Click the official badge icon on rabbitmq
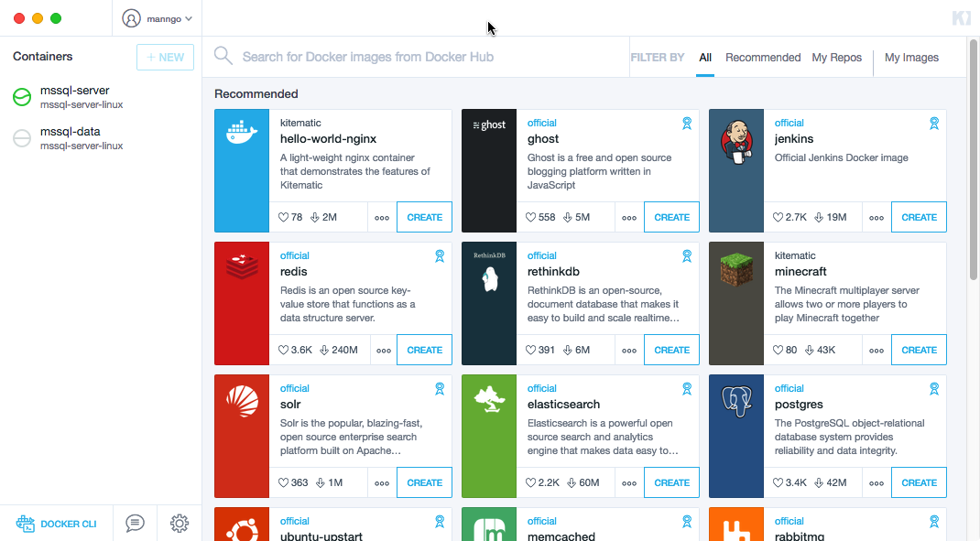Viewport: 980px width, 541px height. [934, 522]
